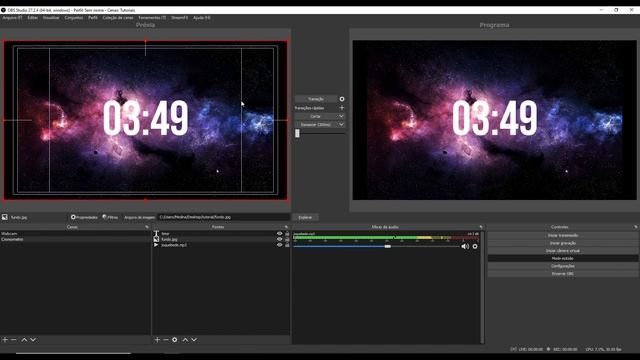Screen dimensions: 640x360
Task: Toggle visibility eye of mp3 source
Action: pos(280,245)
